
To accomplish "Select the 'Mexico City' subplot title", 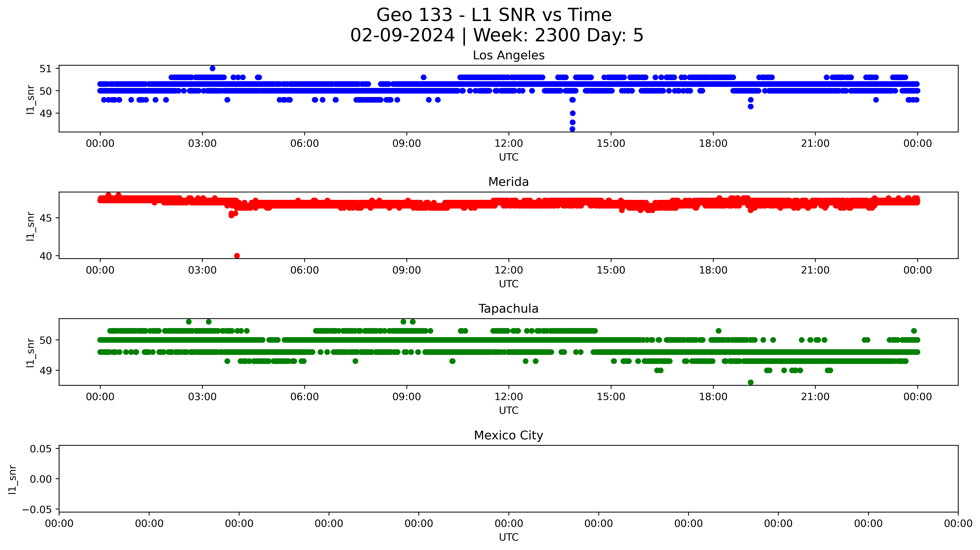I will click(x=509, y=435).
